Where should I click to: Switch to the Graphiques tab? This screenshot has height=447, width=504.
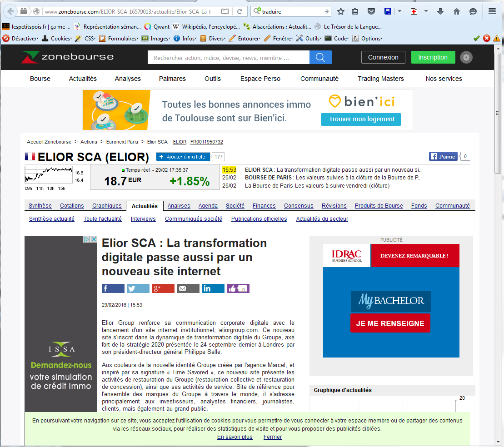pyautogui.click(x=107, y=206)
